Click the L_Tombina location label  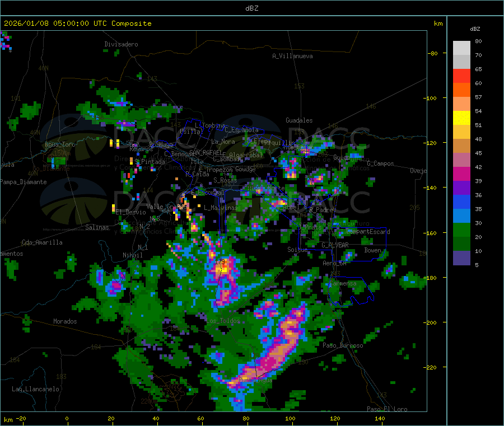[210, 125]
